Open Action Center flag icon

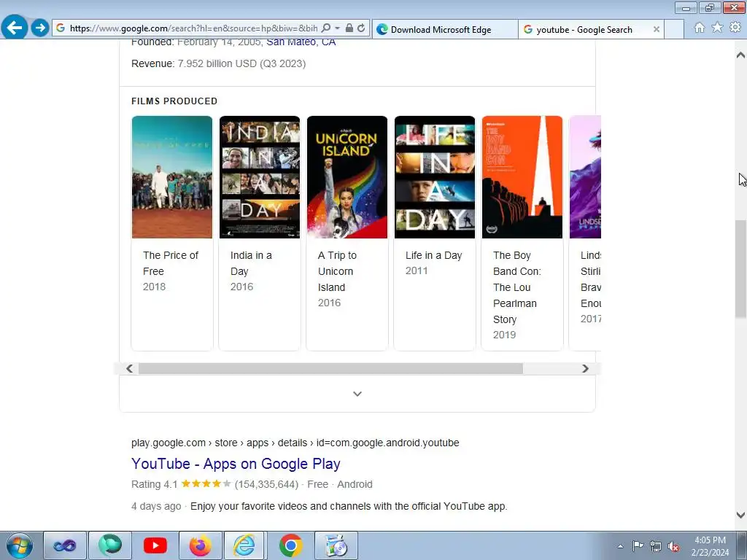638,546
